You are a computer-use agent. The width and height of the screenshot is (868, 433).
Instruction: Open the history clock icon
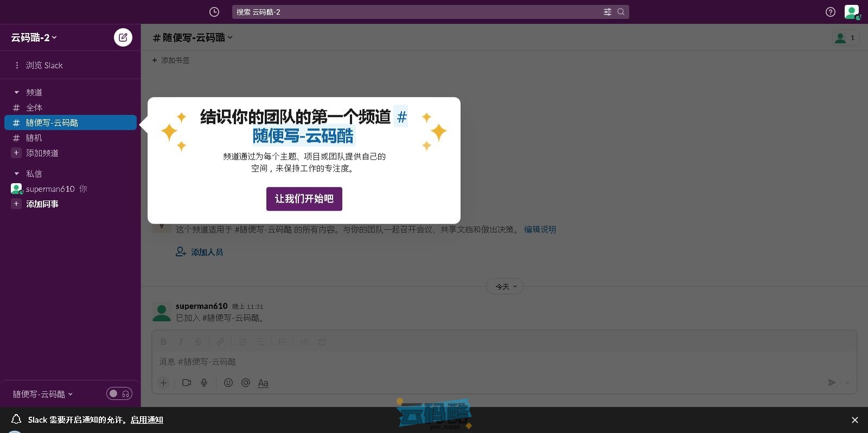(x=214, y=12)
